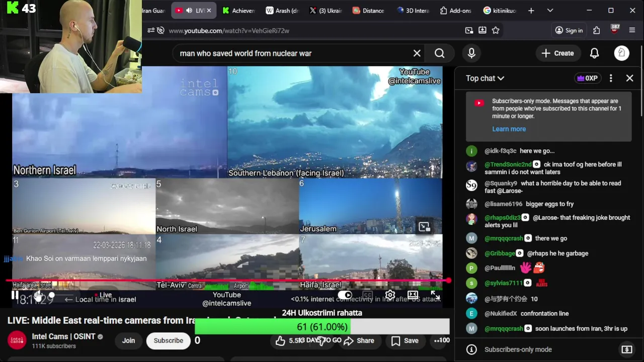644x362 pixels.
Task: Mute the audio icon on the LIVE tab
Action: point(189,11)
